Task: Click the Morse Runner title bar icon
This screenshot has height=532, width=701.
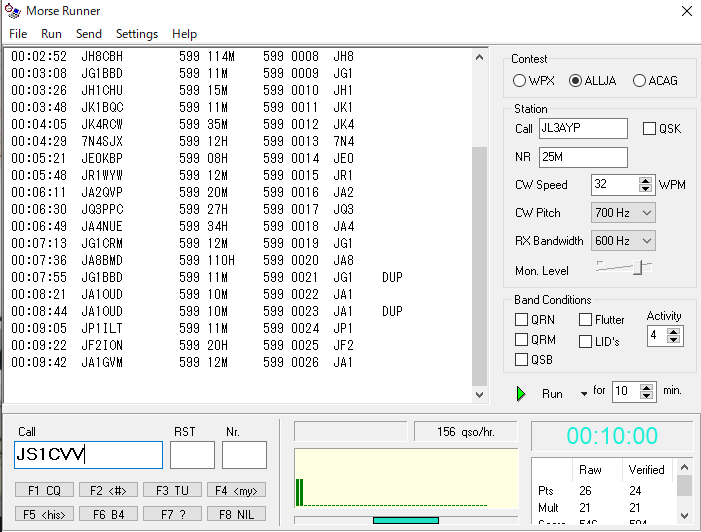Action: pyautogui.click(x=12, y=11)
